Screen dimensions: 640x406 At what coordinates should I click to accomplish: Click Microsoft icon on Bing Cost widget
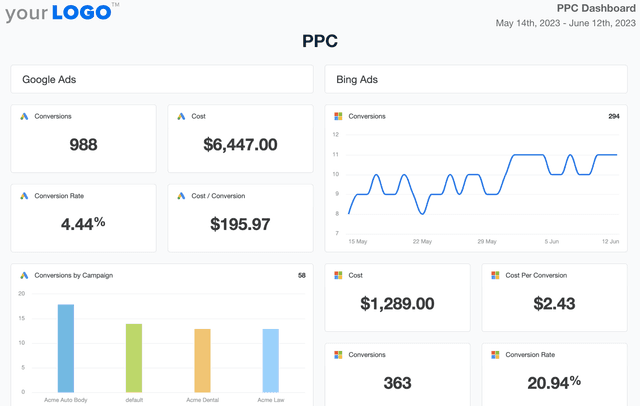[338, 275]
